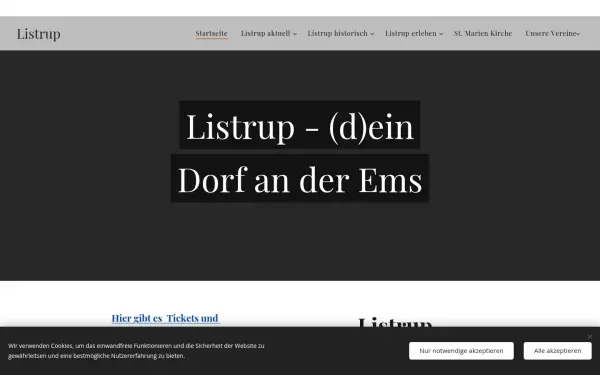Image resolution: width=600 pixels, height=375 pixels.
Task: Open the Unsere Vereine menu
Action: (x=551, y=33)
